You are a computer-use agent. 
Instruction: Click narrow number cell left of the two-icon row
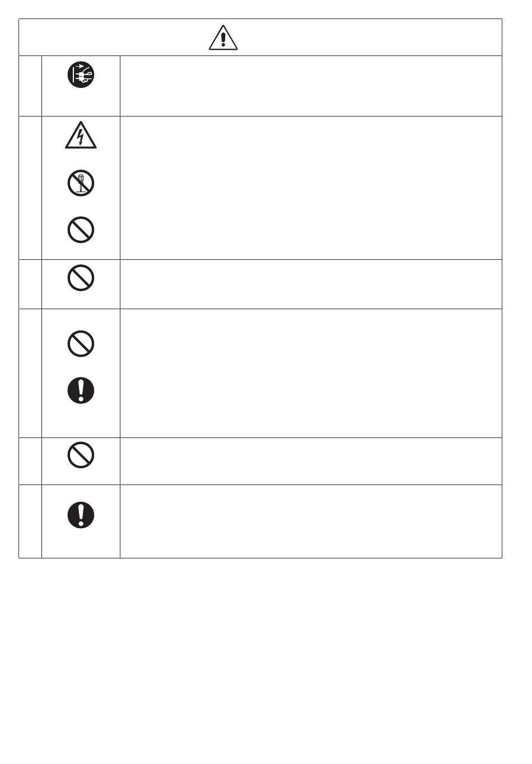coord(30,373)
